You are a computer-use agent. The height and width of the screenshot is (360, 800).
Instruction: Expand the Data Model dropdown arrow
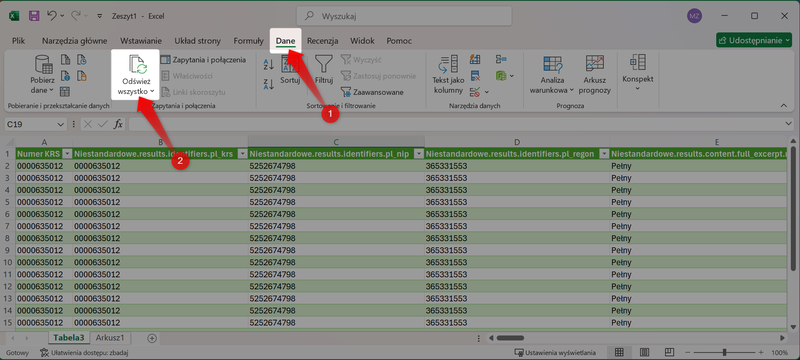point(512,76)
